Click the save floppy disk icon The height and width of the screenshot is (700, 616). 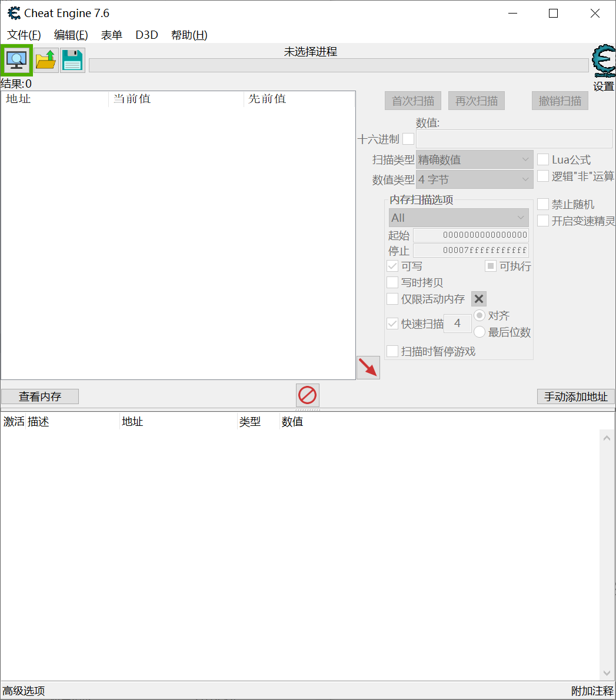tap(72, 60)
